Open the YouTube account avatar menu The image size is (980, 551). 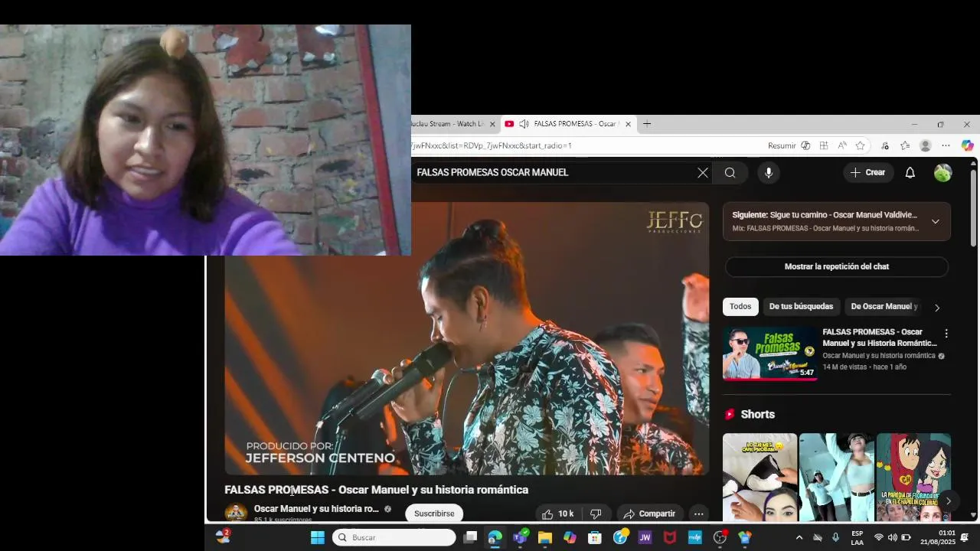click(942, 173)
